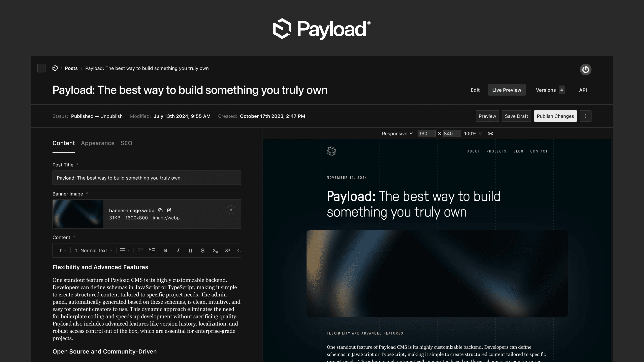This screenshot has width=644, height=362.
Task: Click the large banner image in preview
Action: click(437, 273)
